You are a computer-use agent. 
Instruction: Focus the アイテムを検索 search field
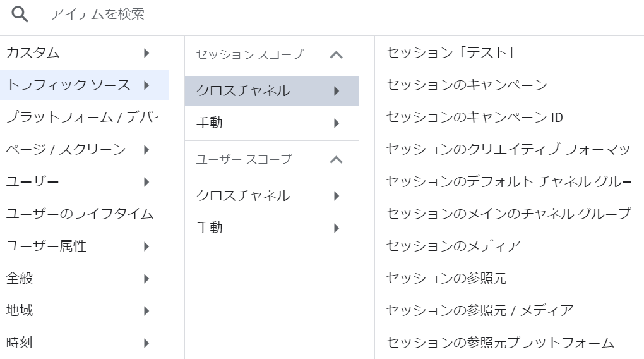click(328, 15)
